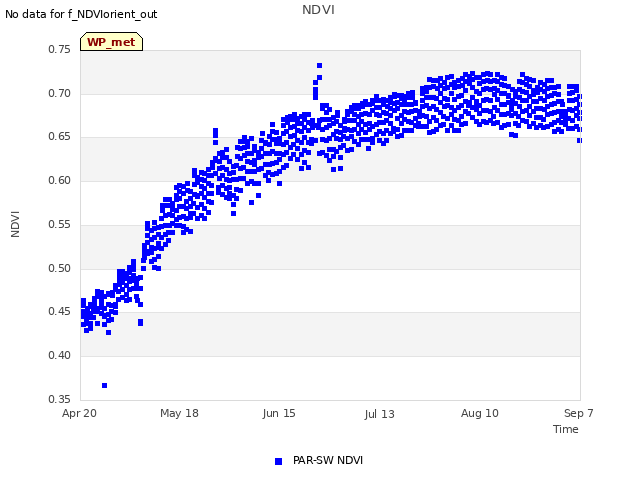Click the highest outlier point near 0.73
Viewport: 640px width, 480px height.
320,66
